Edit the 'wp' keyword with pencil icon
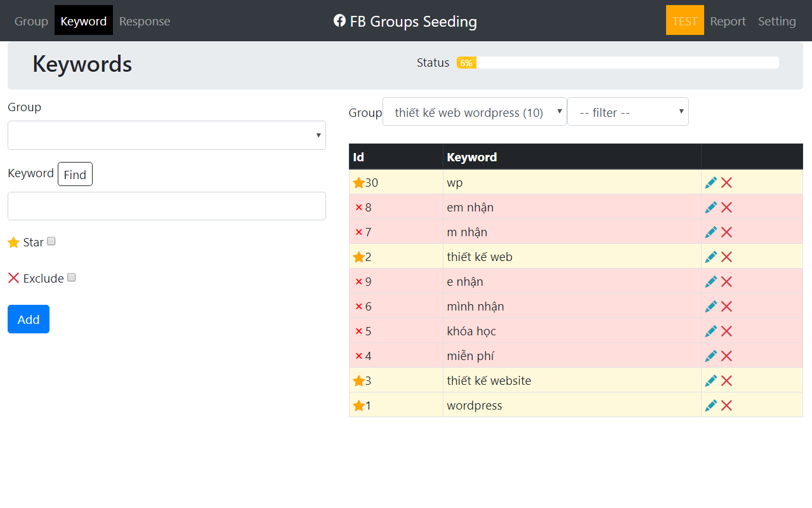The width and height of the screenshot is (812, 508). pyautogui.click(x=711, y=182)
